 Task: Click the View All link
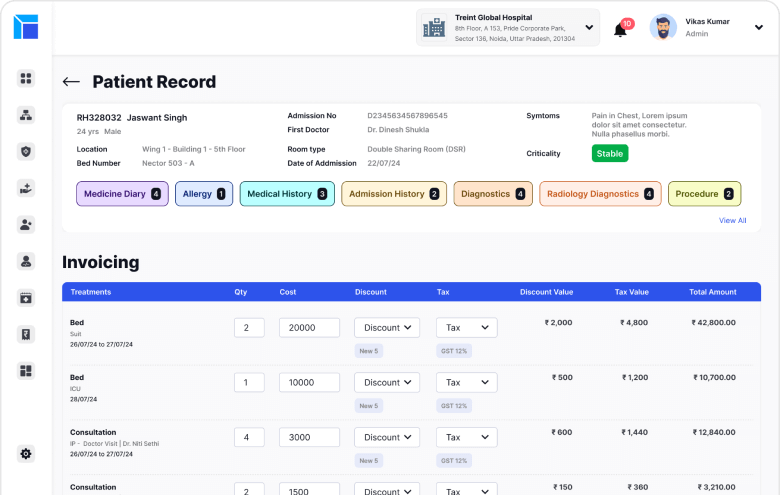pyautogui.click(x=732, y=220)
